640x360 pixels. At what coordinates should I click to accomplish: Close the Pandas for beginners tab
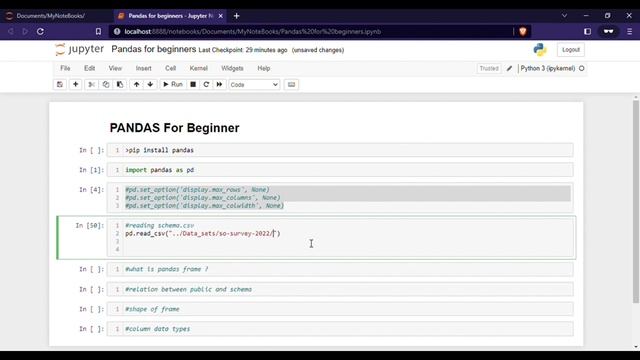click(x=221, y=16)
